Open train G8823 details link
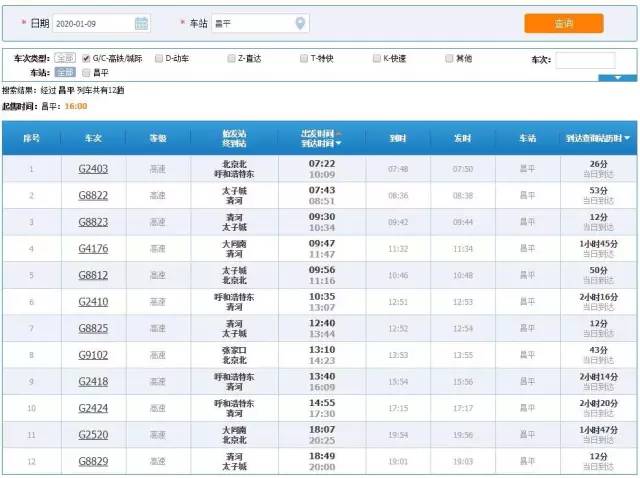Screen dimensions: 640x478 pyautogui.click(x=93, y=222)
